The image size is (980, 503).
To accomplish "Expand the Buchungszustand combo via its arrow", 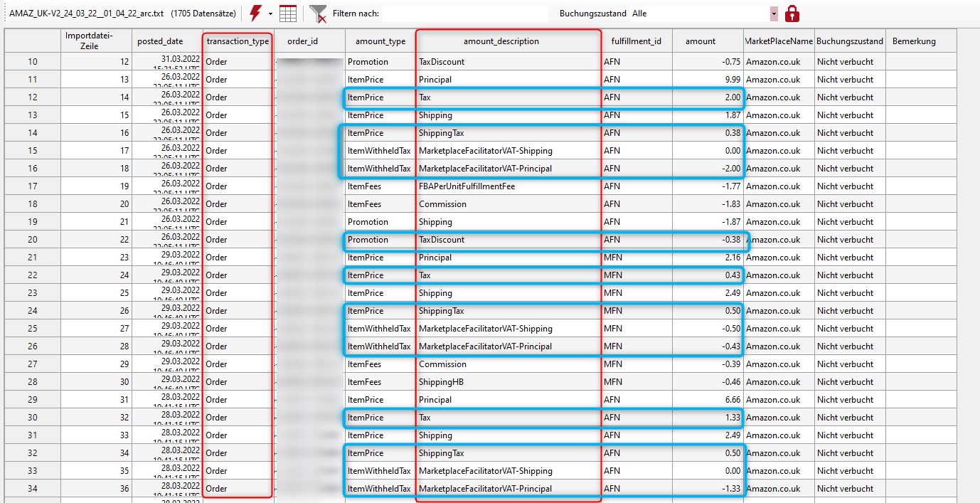I will click(772, 12).
